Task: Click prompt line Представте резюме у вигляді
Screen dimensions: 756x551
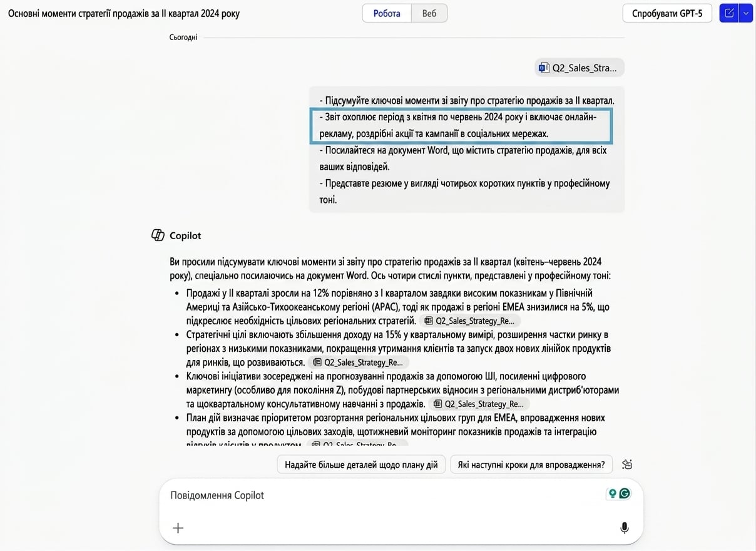Action: (464, 192)
